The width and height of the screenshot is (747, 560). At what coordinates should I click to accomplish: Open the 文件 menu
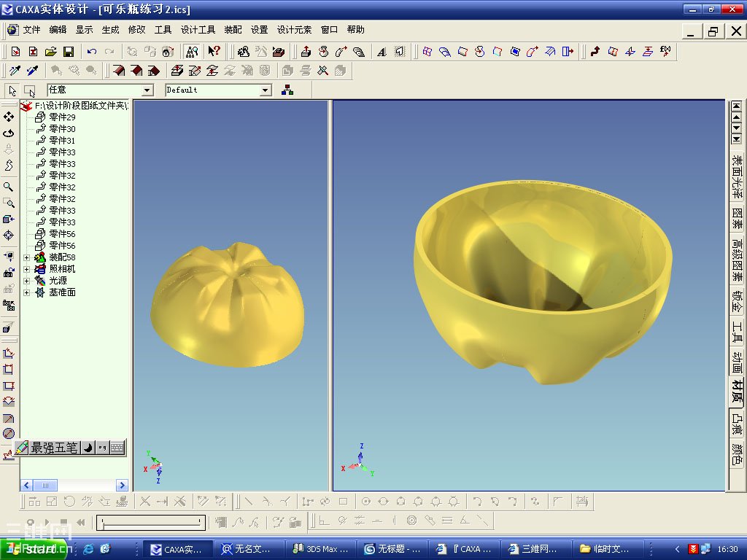[31, 29]
